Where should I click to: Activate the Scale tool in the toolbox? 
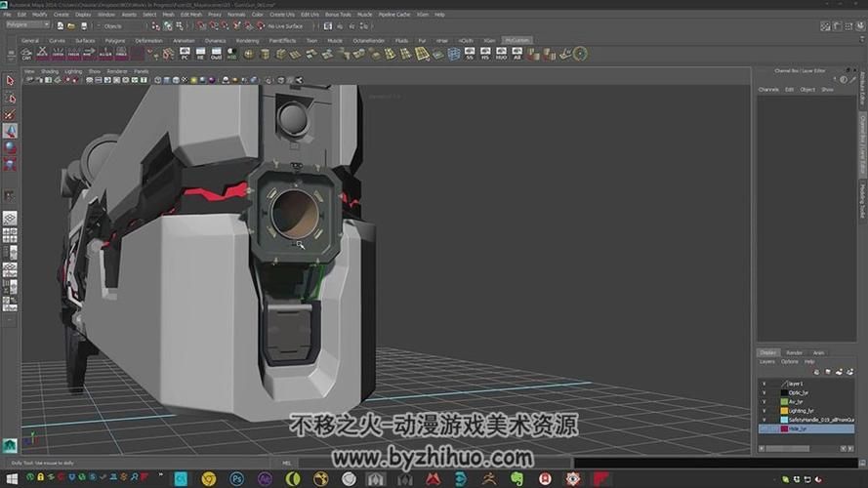(10, 164)
